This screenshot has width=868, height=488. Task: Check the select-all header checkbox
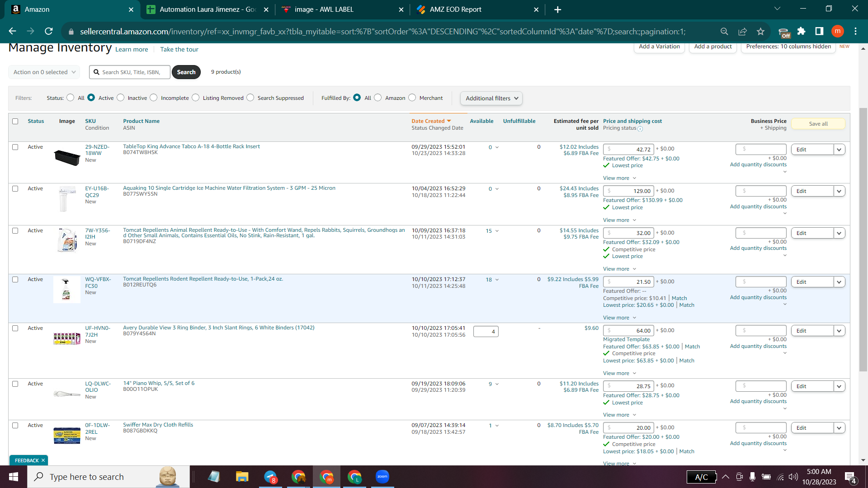pos(15,121)
